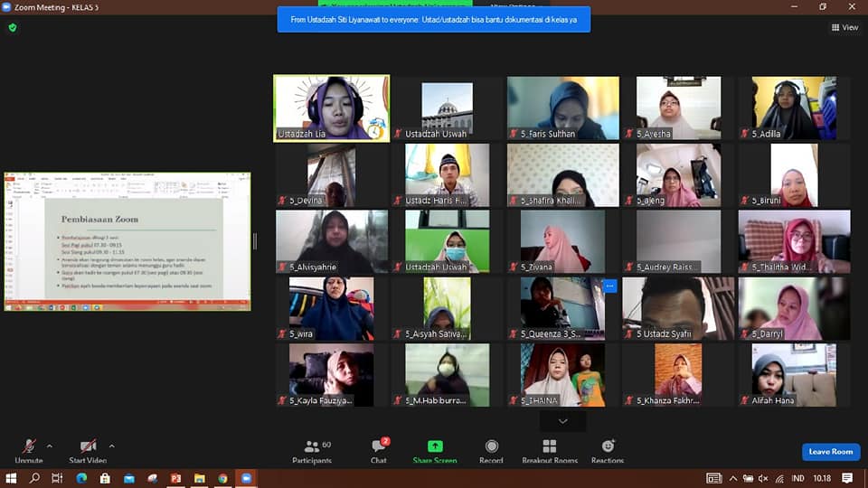Toggle the muted volume icon in system tray
868x488 pixels.
point(763,478)
